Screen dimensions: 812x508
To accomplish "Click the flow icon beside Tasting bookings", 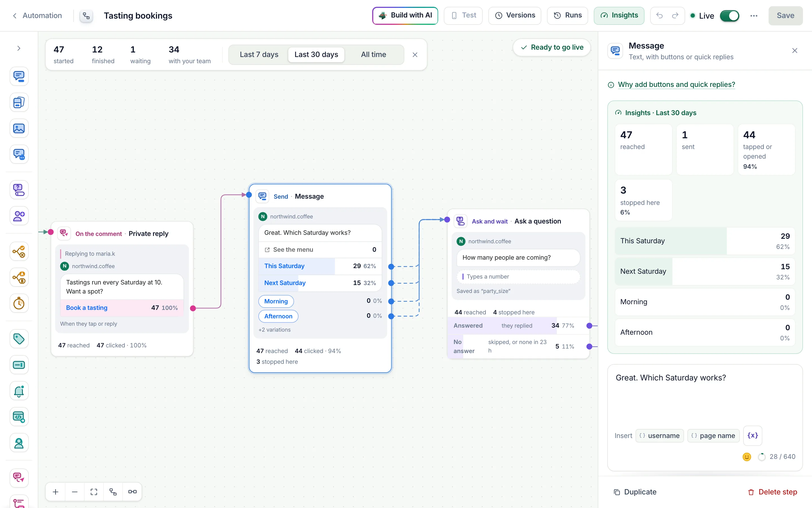I will (86, 16).
